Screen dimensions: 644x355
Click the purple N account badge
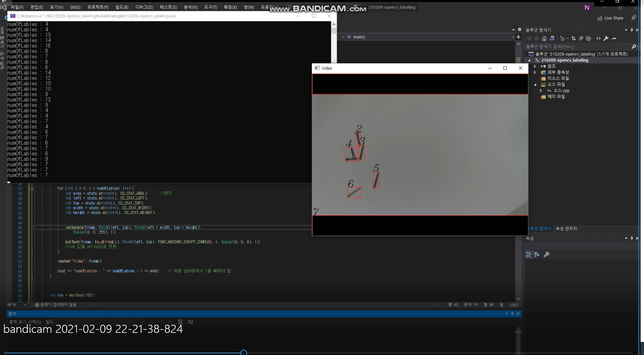coord(587,7)
